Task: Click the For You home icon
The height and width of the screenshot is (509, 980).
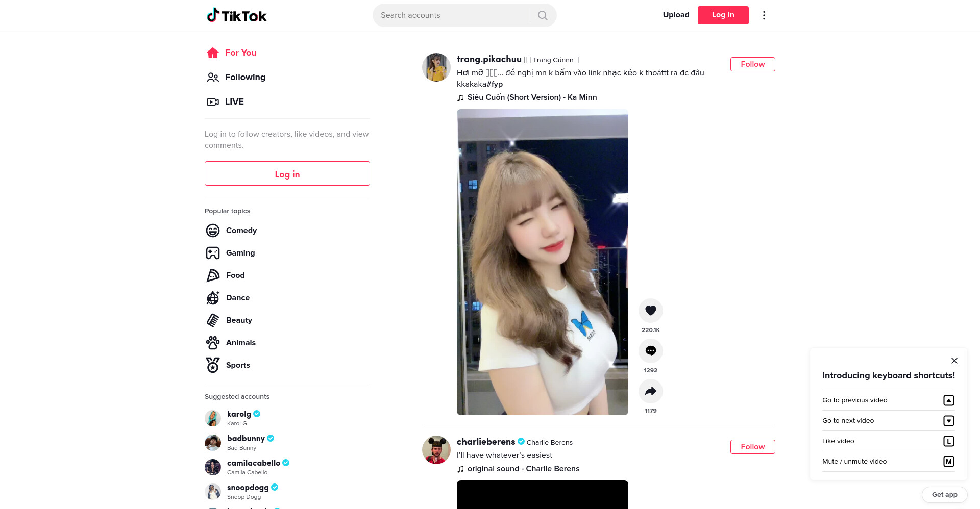Action: (213, 53)
